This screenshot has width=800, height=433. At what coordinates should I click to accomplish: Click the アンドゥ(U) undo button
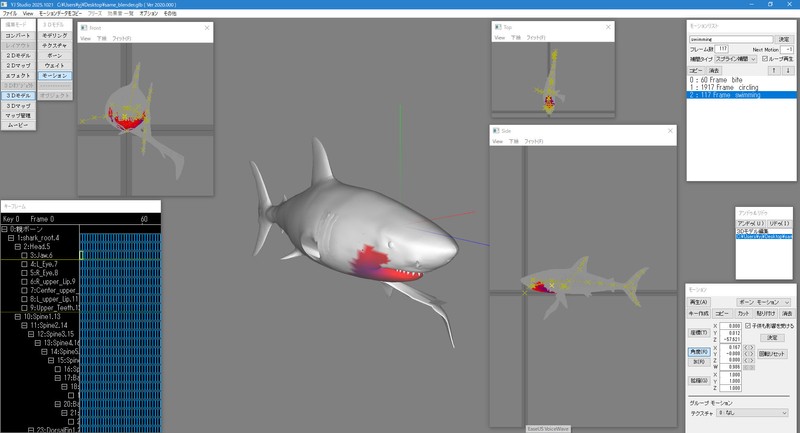tap(751, 223)
